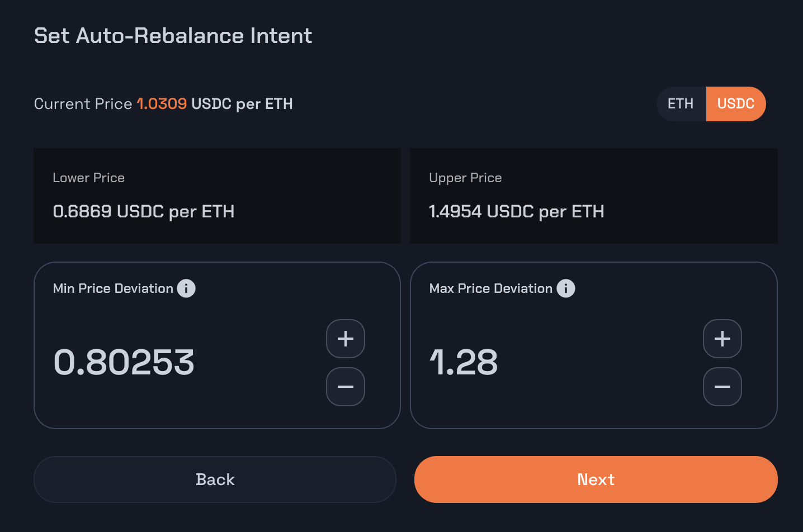
Task: Select the USDC denomination toggle
Action: pos(736,104)
